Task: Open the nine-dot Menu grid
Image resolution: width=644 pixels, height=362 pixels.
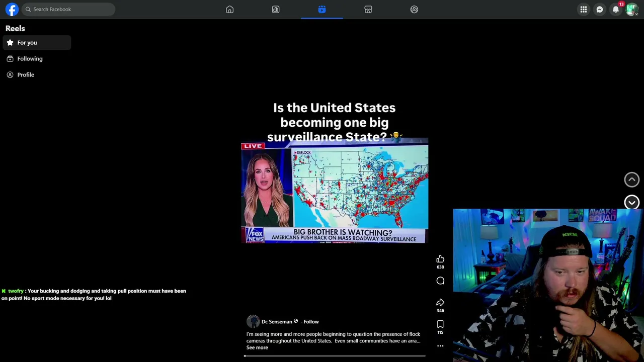Action: pos(584,10)
